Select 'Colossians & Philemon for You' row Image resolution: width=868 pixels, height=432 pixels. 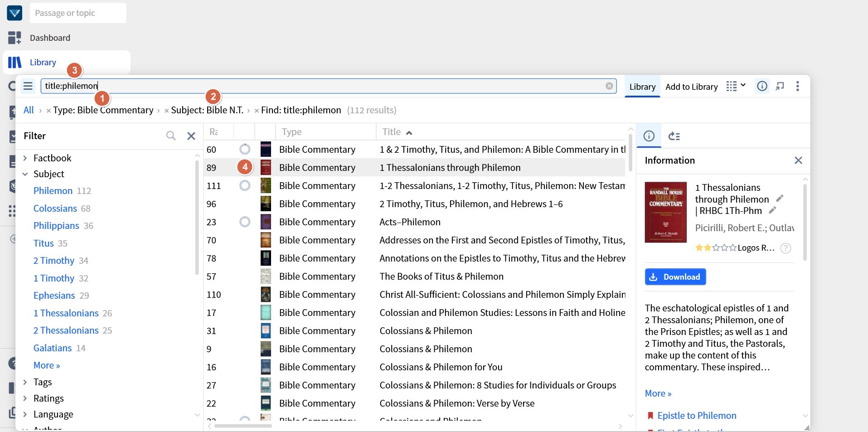(415, 367)
